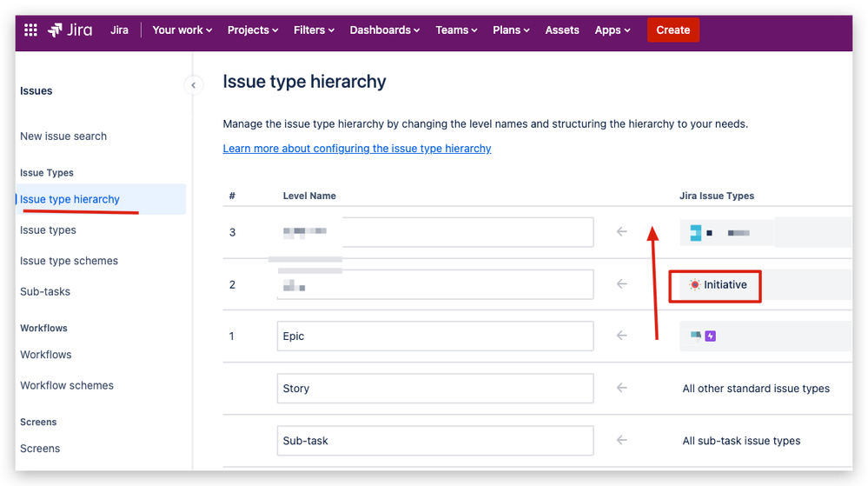Click the level 2 name input field
Viewport: 868px width, 486px height.
(435, 284)
